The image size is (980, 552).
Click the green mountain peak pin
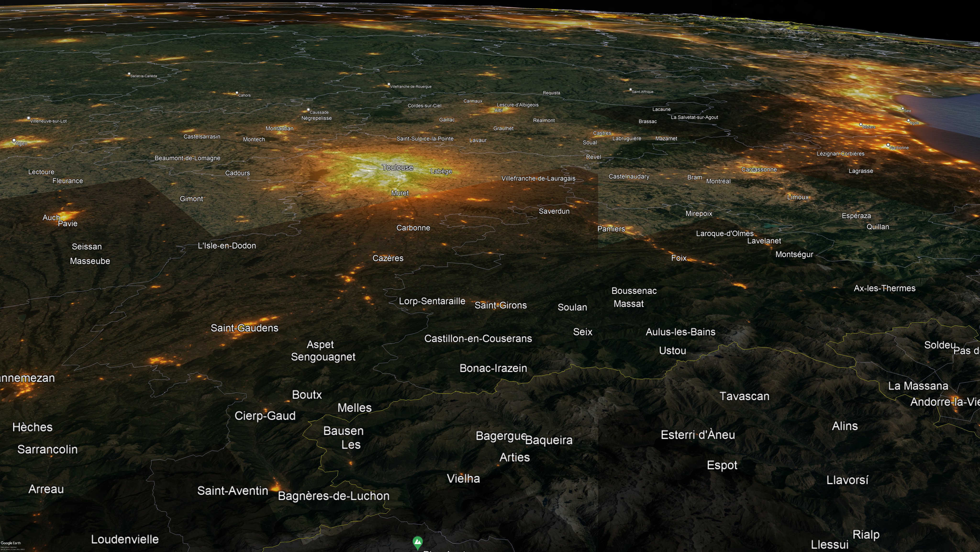[417, 542]
